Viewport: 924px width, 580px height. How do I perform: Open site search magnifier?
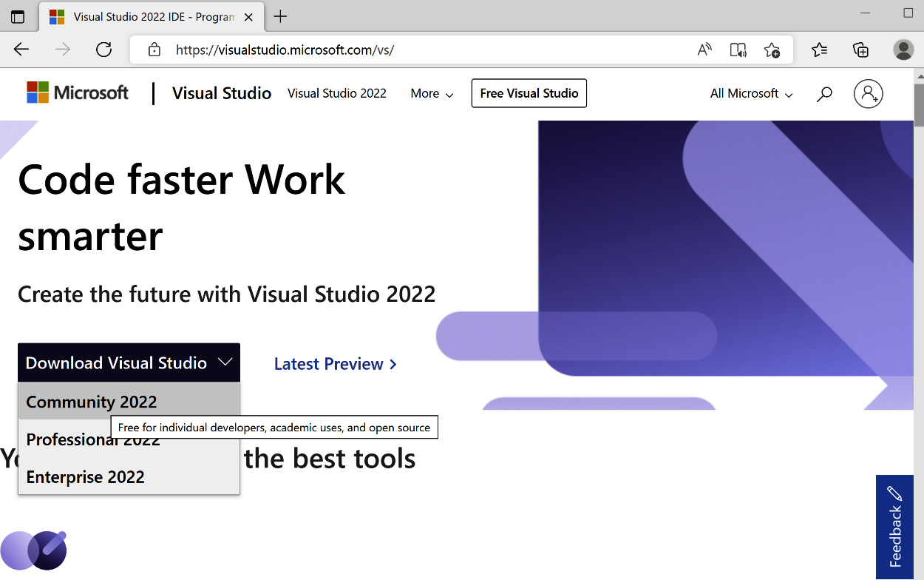(x=824, y=94)
